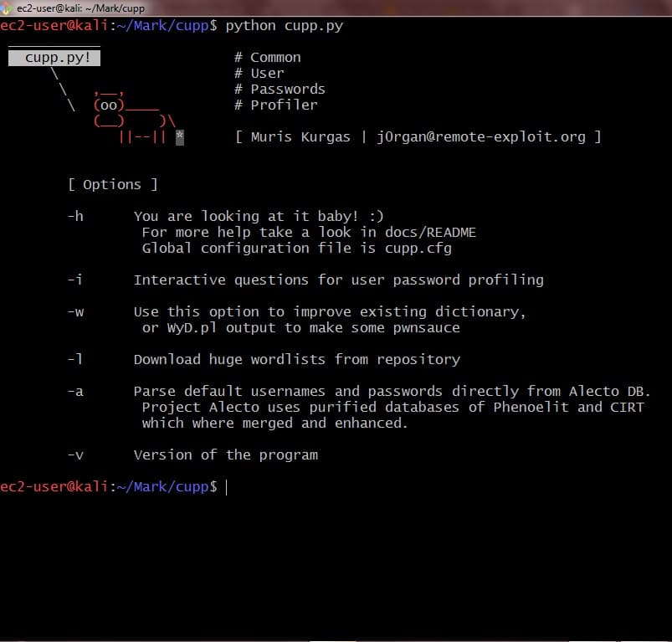Click 'which where merged and enhanced.'
The image size is (672, 642).
[x=274, y=423]
